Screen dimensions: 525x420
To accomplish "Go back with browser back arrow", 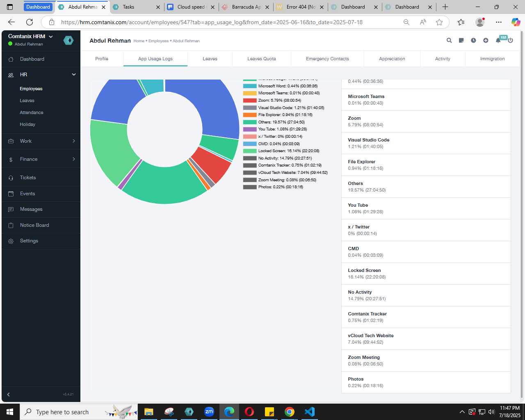I will tap(11, 22).
